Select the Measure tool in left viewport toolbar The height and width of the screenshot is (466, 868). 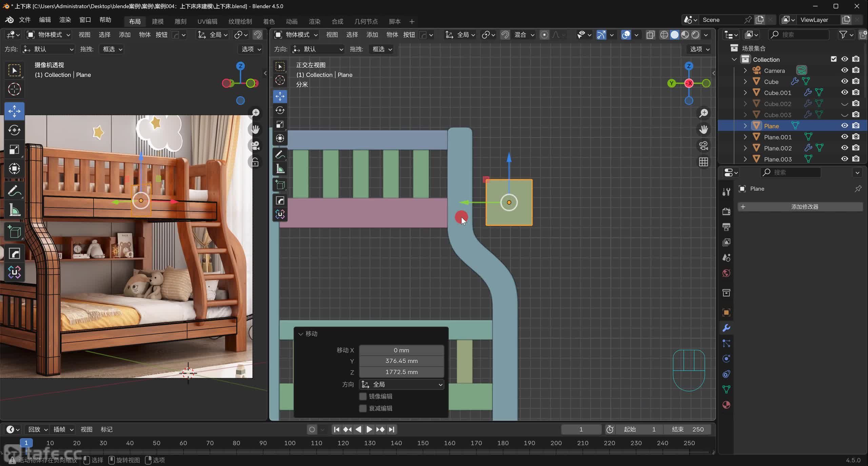pos(14,210)
